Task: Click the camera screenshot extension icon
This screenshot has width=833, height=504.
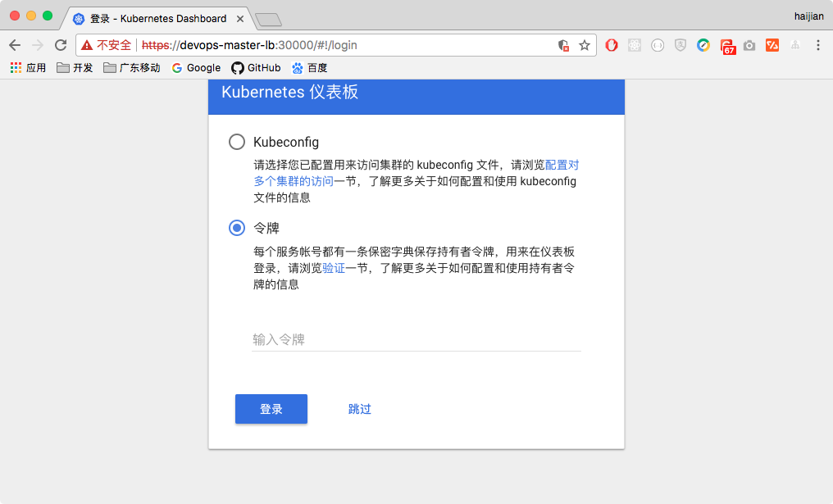Action: (x=749, y=45)
